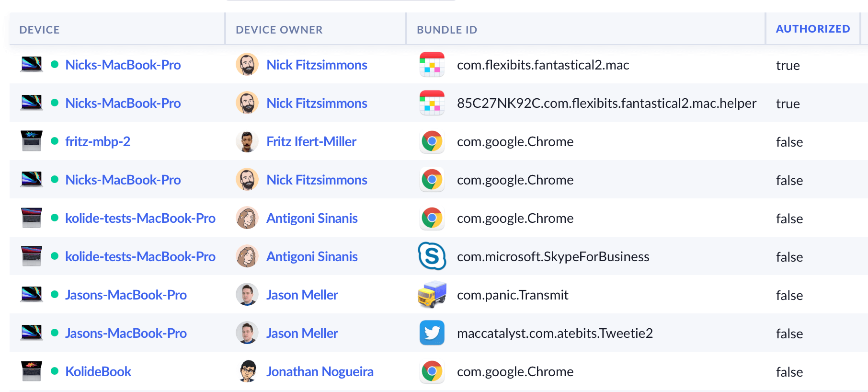Open the KolideBook device page
The height and width of the screenshot is (392, 868).
coord(98,371)
